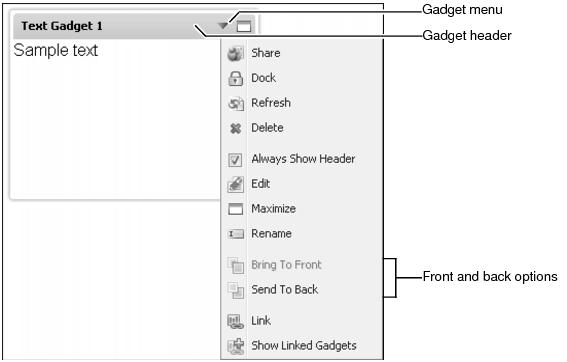567x362 pixels.
Task: Choose the Bring To Front entry
Action: pos(301,265)
